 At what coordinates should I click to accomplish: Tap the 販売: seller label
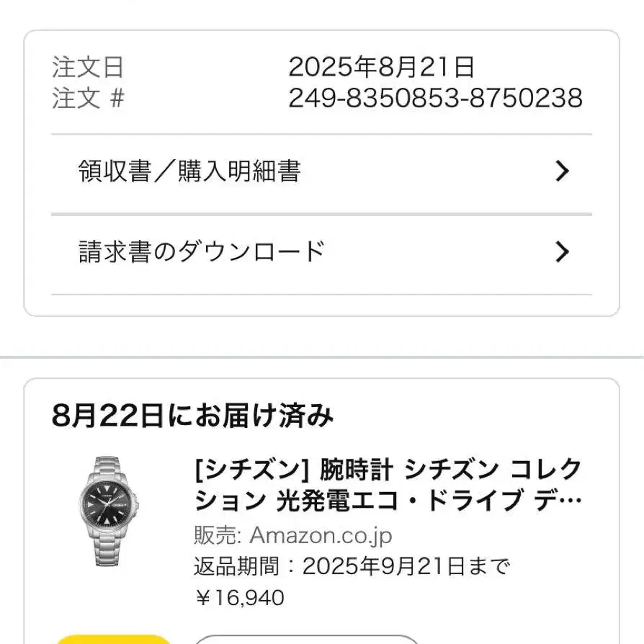[218, 535]
